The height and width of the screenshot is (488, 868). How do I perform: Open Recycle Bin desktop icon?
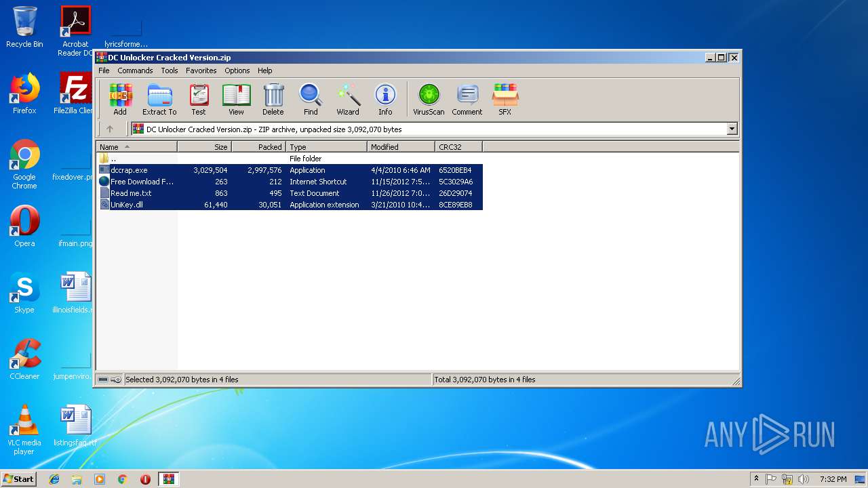24,27
